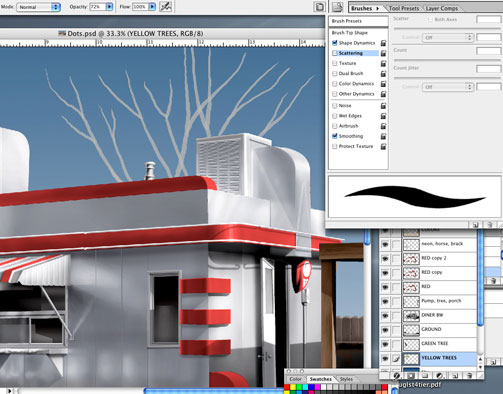Enable the Scattering checkbox
Screen dimensions: 503x394
point(335,53)
